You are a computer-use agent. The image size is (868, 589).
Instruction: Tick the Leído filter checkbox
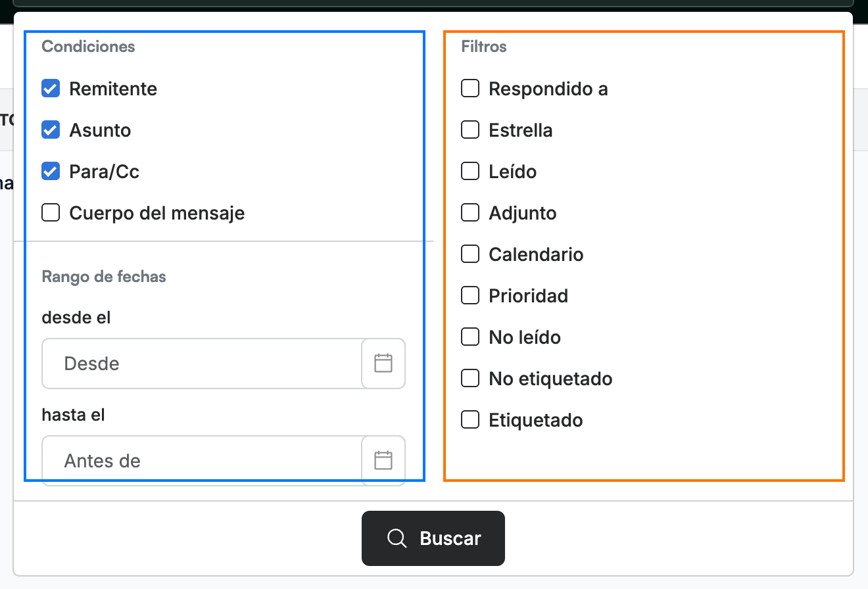(470, 172)
